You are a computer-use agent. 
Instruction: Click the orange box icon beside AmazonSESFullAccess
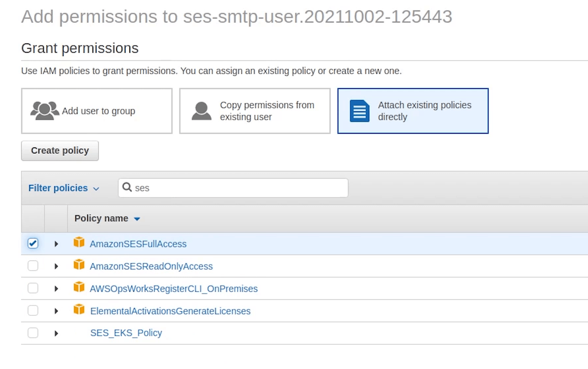[79, 243]
